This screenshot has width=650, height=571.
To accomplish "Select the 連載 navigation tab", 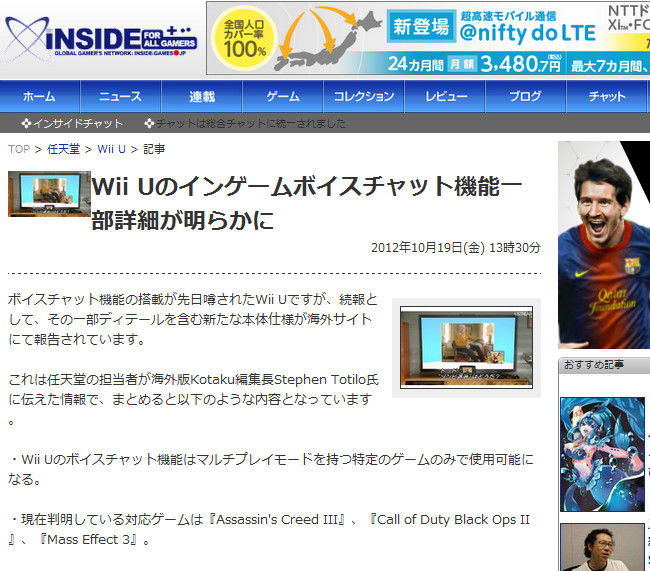I will [x=202, y=97].
